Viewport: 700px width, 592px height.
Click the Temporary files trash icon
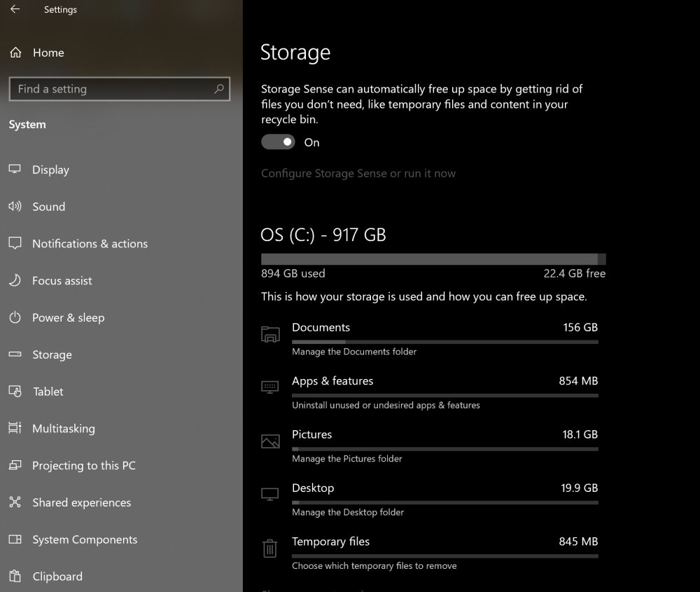pos(270,548)
